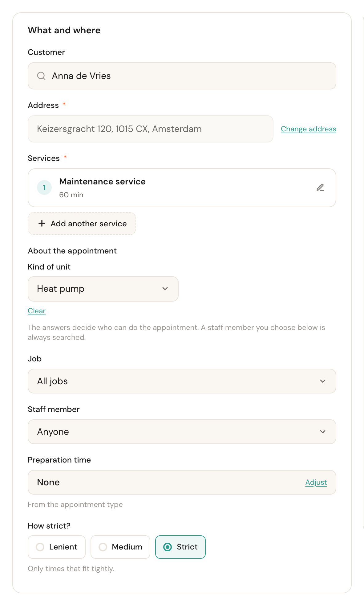The width and height of the screenshot is (364, 605).
Task: Click the plus icon on Add another service
Action: pos(42,223)
